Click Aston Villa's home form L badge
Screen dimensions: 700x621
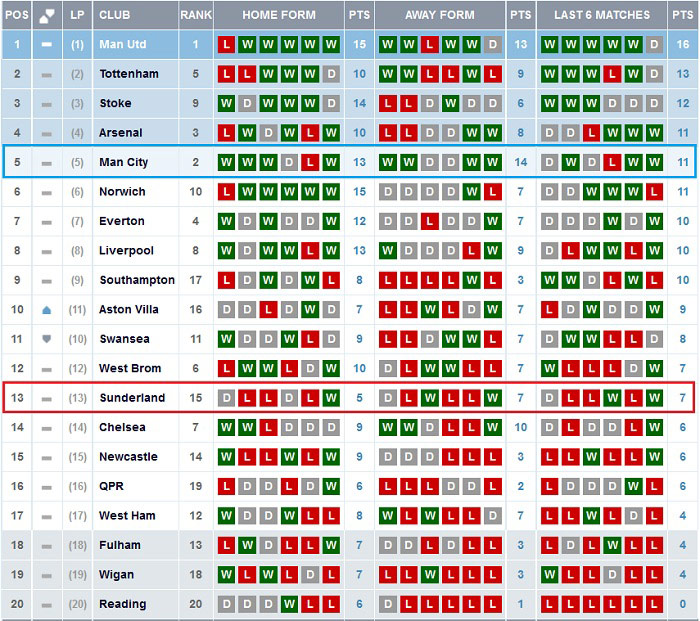268,310
